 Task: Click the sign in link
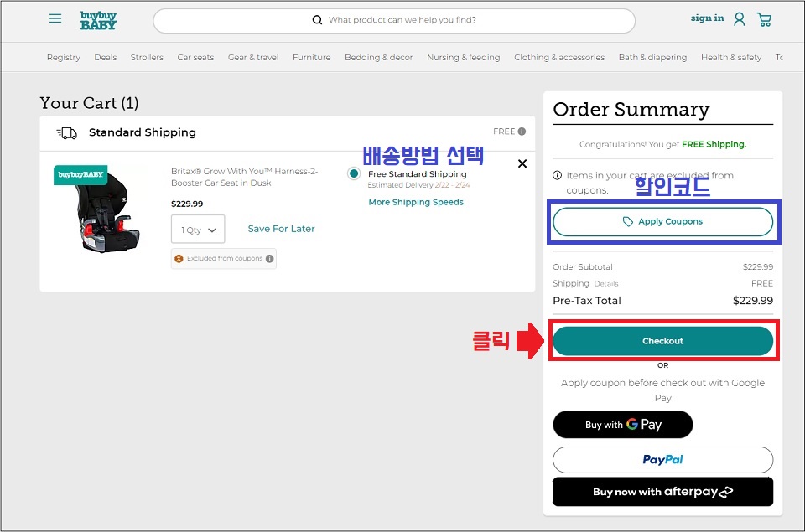coord(707,18)
